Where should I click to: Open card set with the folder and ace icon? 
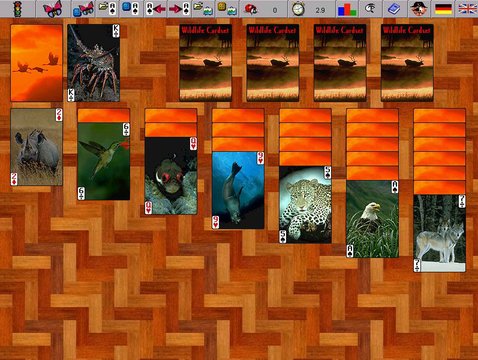pyautogui.click(x=108, y=9)
